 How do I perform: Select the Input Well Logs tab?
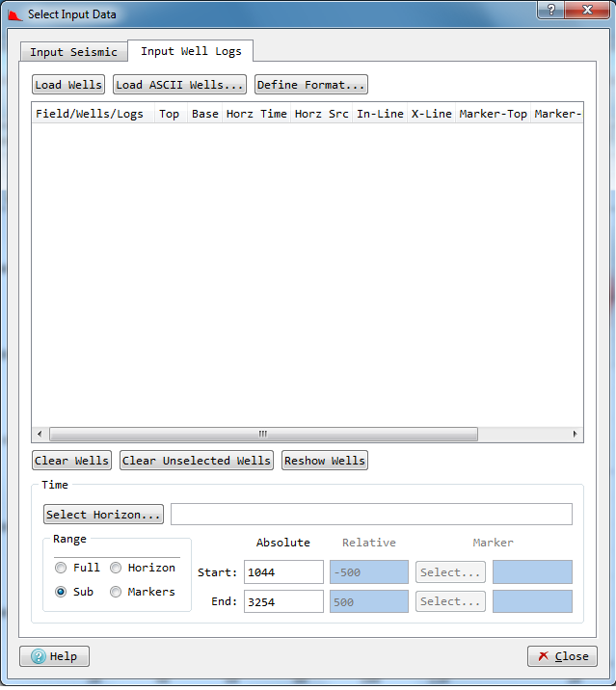click(x=191, y=51)
